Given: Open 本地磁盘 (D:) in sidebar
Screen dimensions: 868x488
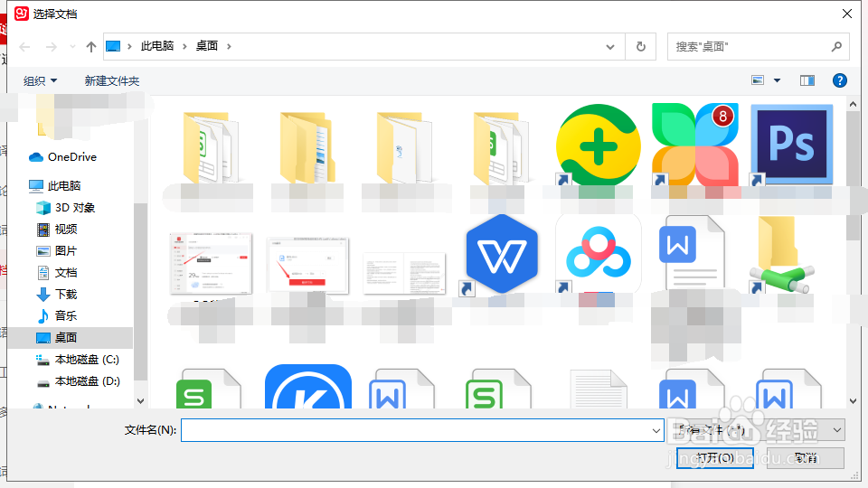Looking at the screenshot, I should coord(78,381).
